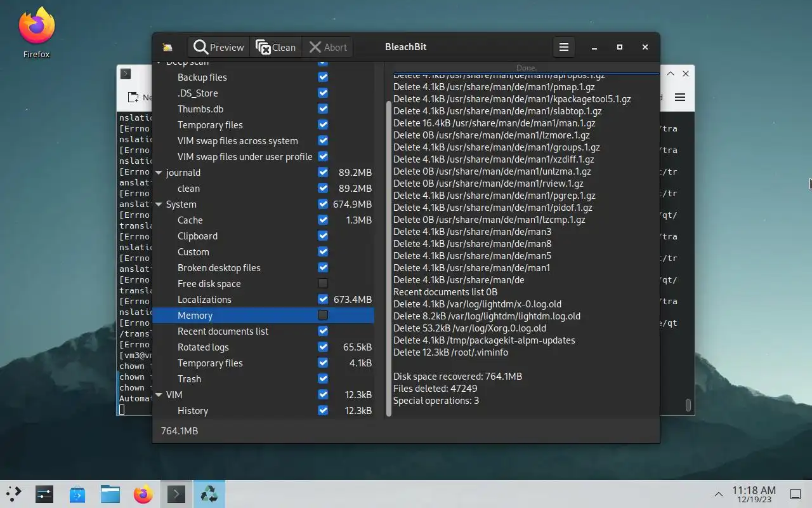Show hidden system tray icons
The image size is (812, 508).
click(718, 494)
